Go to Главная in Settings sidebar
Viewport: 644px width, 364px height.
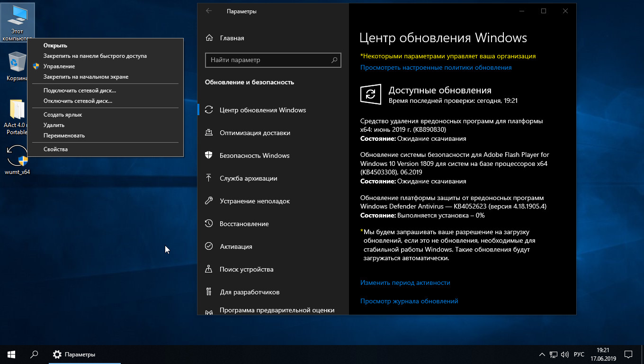click(x=273, y=38)
